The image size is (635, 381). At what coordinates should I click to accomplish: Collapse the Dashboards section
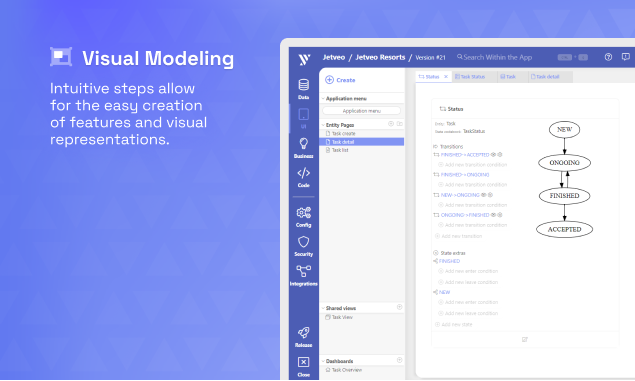(x=323, y=361)
